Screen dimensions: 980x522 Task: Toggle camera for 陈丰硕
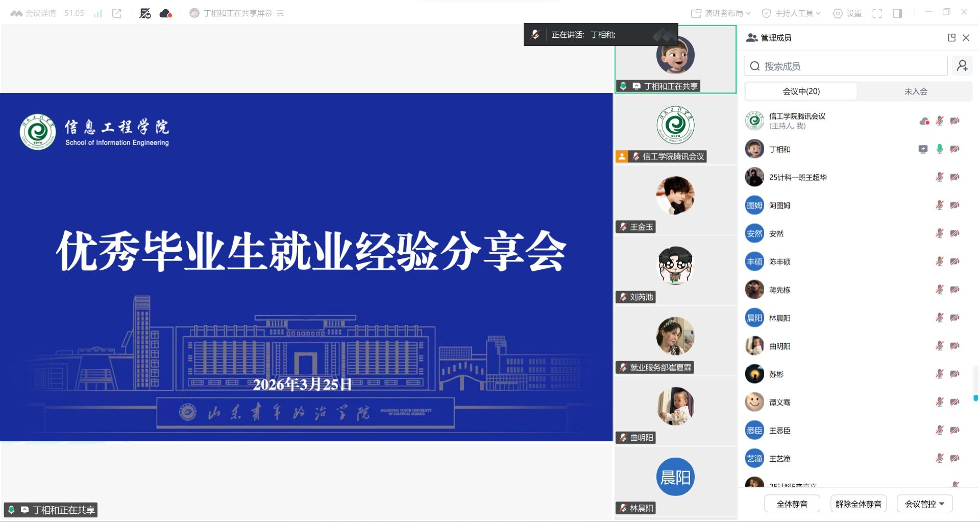[x=954, y=262]
